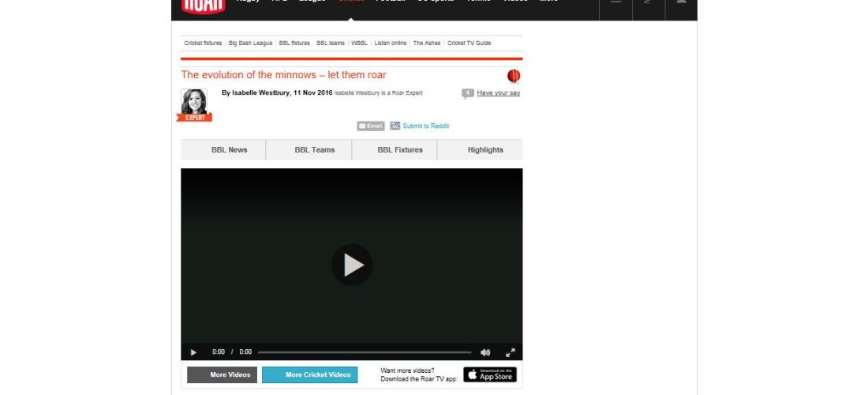The image size is (868, 395).
Task: Click Isabelle Westbury's expert author photo
Action: [194, 103]
